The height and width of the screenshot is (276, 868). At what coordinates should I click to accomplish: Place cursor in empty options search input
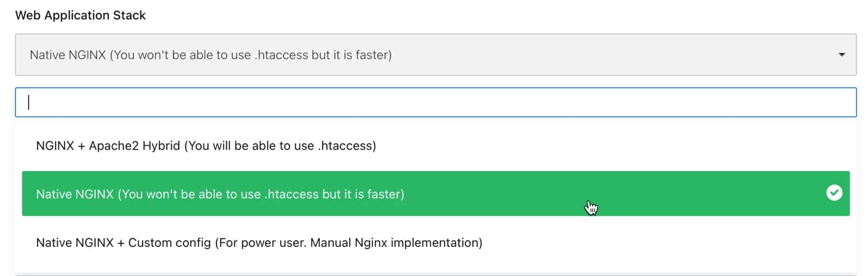point(435,102)
